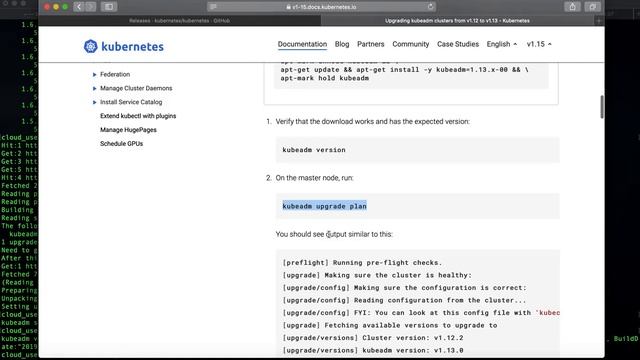Open v1.15 version dropdown

point(539,44)
